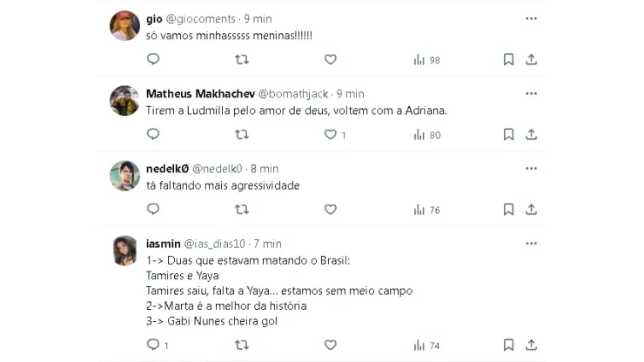Viewport: 644px width, 362px height.
Task: Retweet nedelkØ's post
Action: coord(242,210)
